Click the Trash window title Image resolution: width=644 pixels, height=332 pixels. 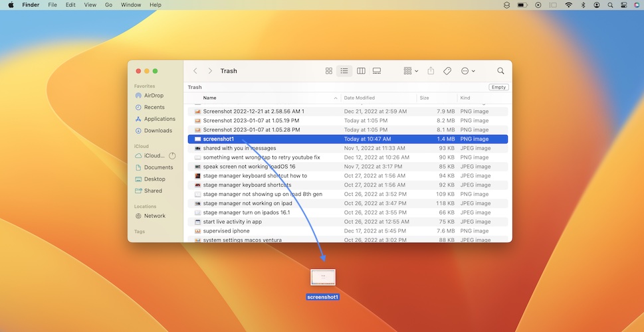coord(229,71)
